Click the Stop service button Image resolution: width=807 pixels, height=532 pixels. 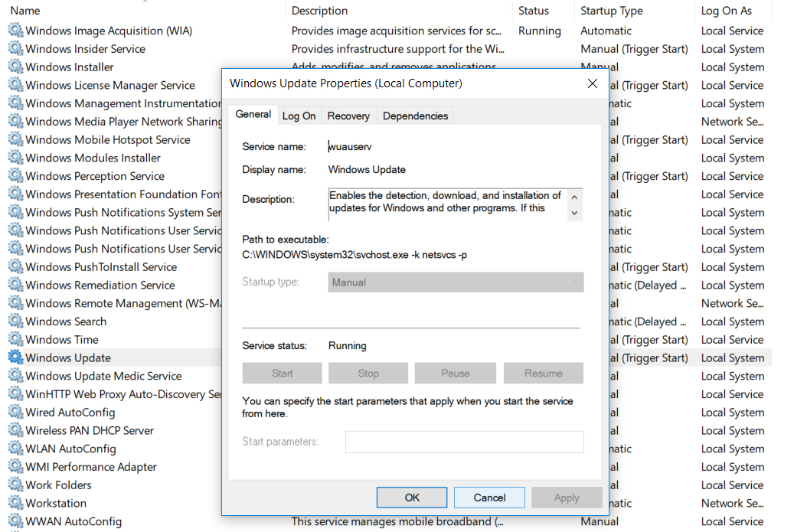[368, 373]
